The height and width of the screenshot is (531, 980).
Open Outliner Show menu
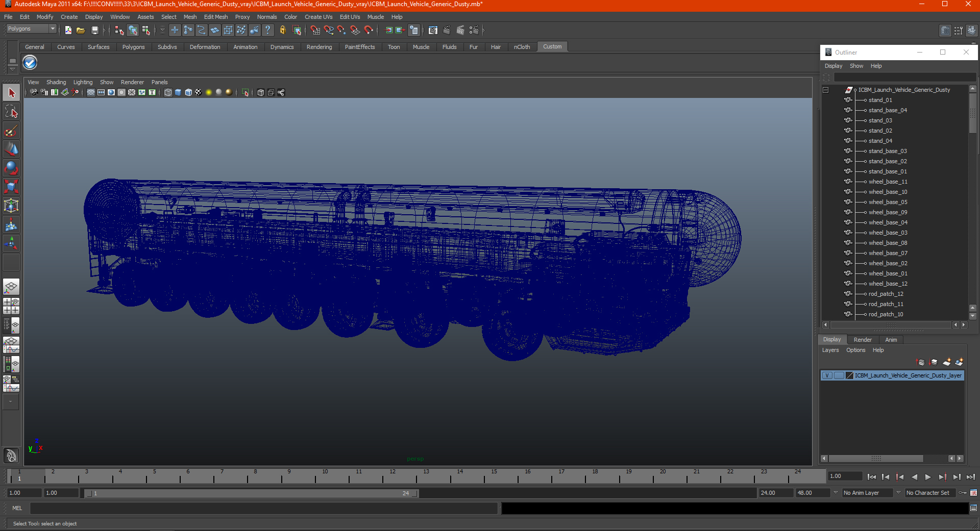[x=856, y=66]
